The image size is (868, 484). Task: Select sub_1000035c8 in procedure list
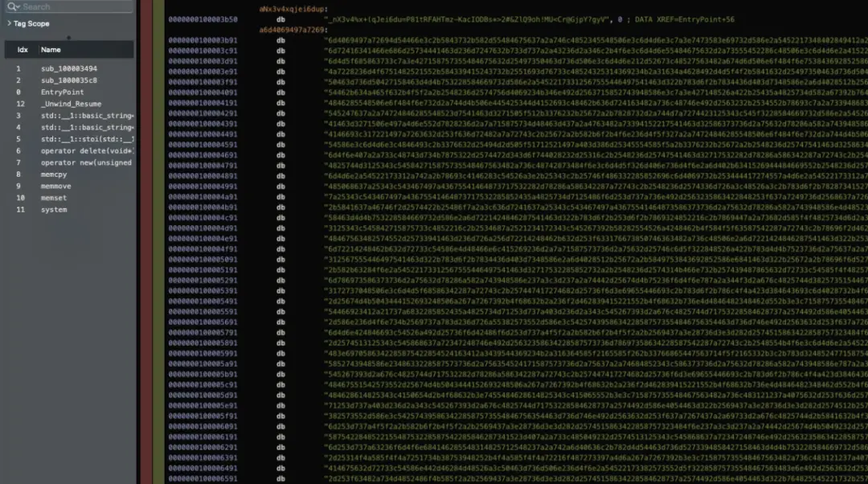69,80
